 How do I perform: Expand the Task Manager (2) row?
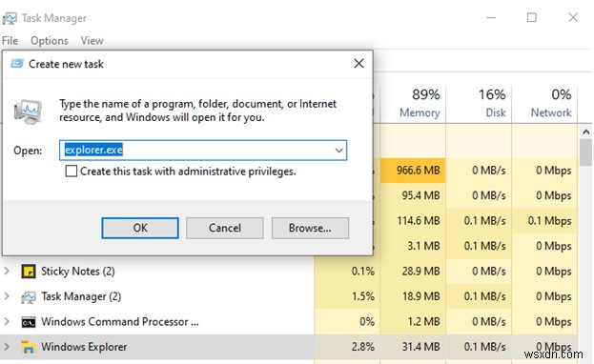(x=7, y=296)
